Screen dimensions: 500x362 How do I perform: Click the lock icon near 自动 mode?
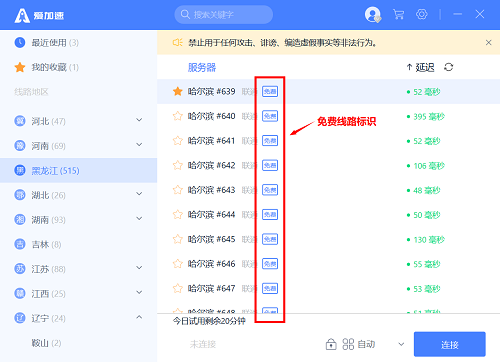tap(331, 344)
